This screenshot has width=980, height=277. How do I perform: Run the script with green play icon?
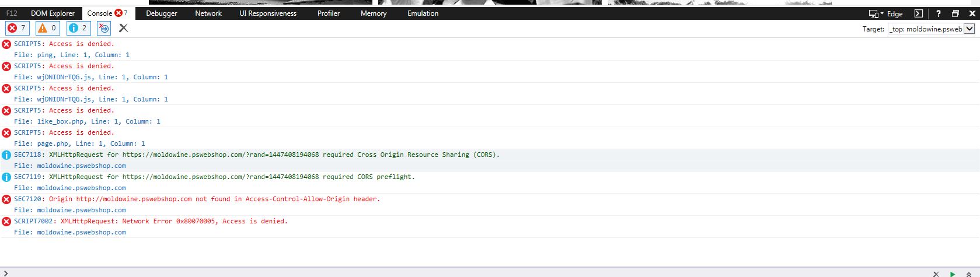point(953,274)
